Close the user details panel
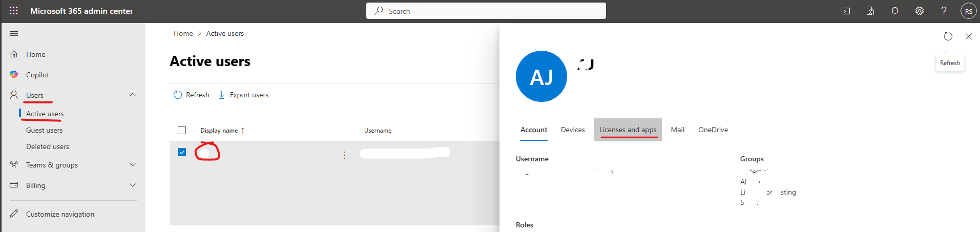The image size is (980, 232). pos(969,36)
